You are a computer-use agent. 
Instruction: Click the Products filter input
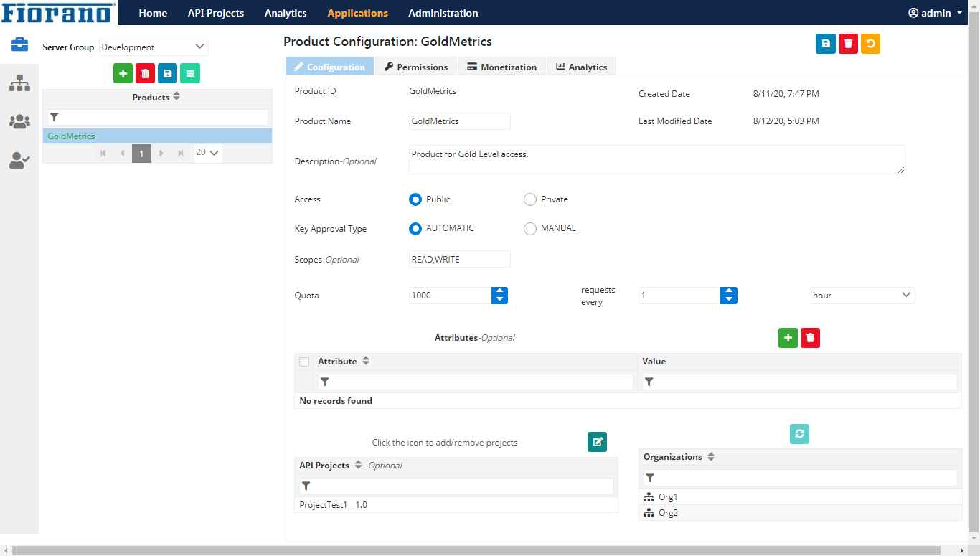(x=158, y=117)
